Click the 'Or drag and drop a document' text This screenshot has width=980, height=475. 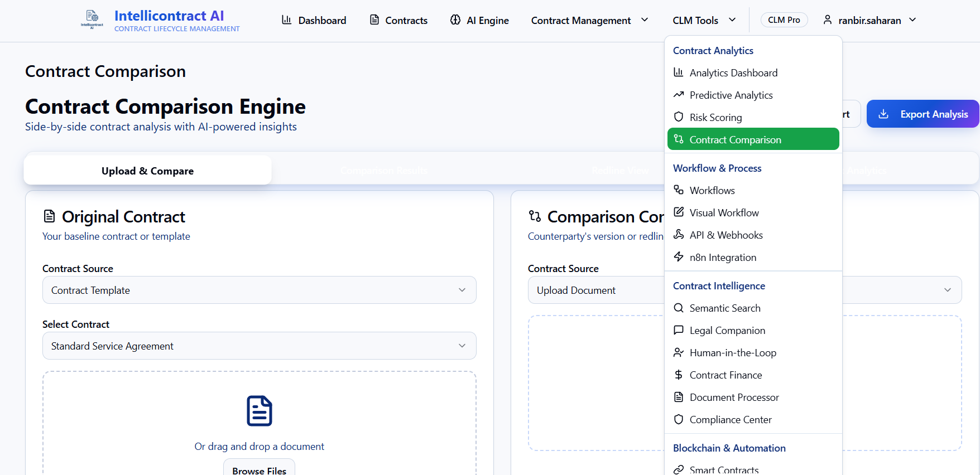tap(260, 446)
